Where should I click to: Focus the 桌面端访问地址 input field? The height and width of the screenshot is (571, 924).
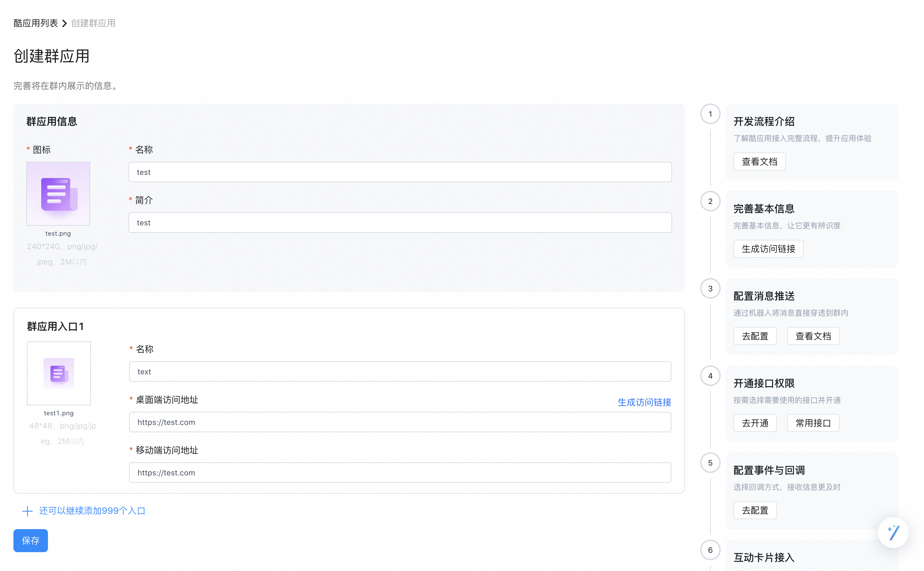point(400,422)
